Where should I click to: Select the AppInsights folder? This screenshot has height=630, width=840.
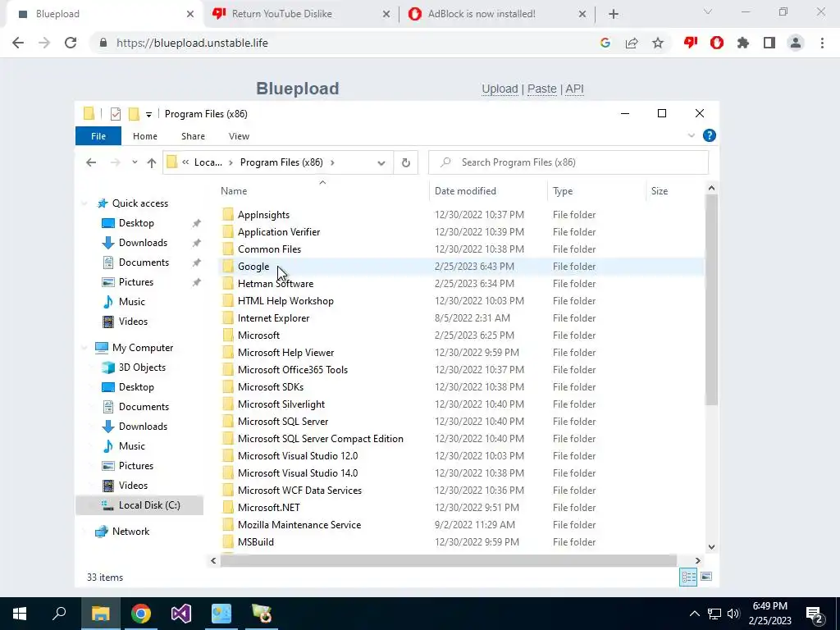pyautogui.click(x=263, y=214)
